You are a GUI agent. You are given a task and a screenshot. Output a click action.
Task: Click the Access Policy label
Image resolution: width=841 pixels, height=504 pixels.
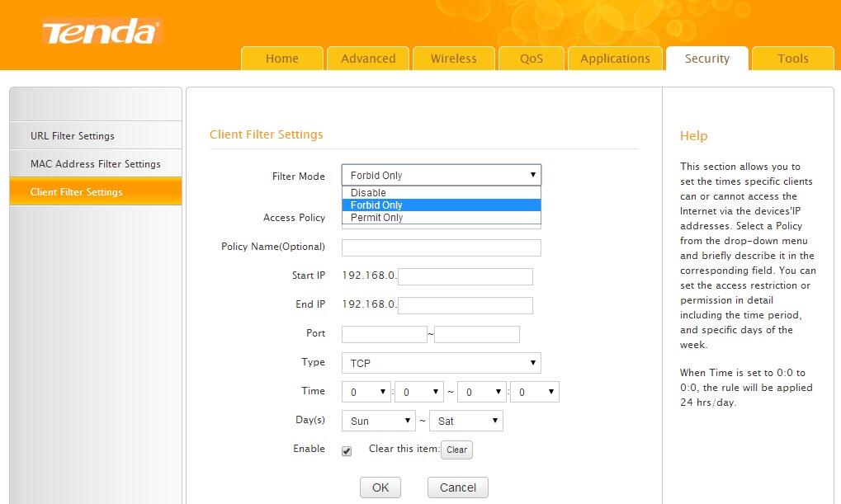[295, 218]
